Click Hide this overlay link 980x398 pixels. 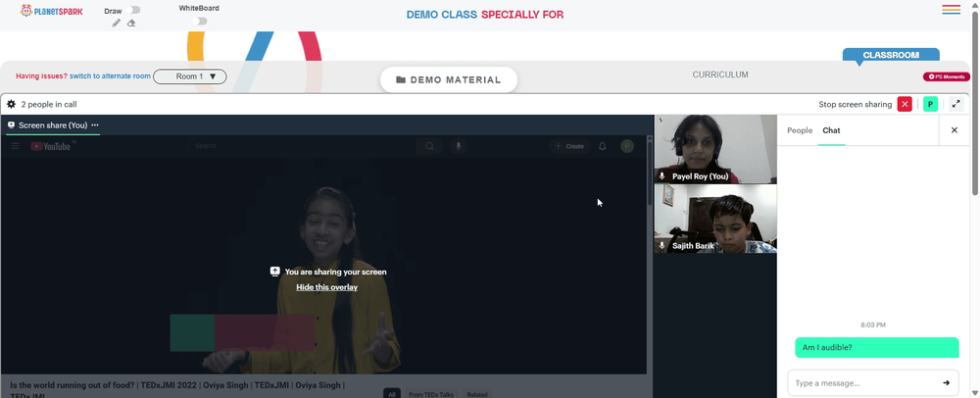click(327, 287)
